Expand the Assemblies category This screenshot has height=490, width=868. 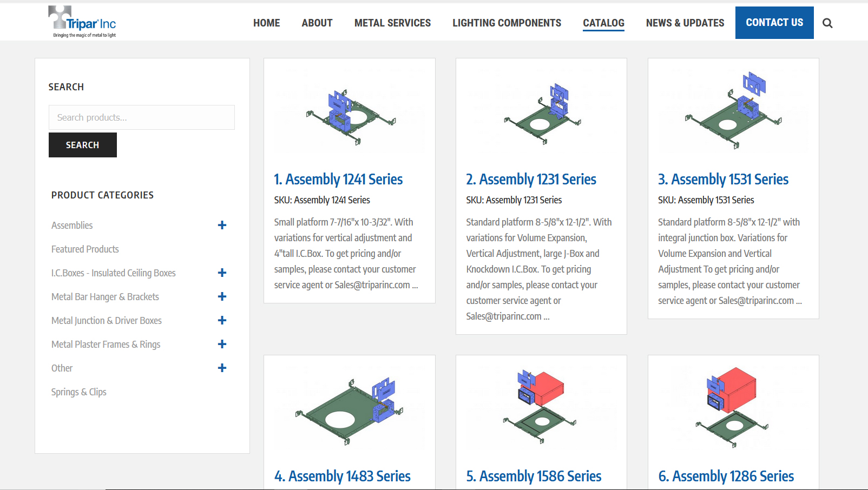222,225
